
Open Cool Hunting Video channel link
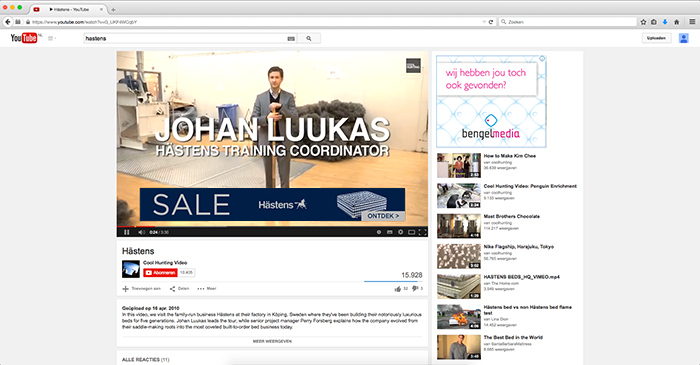coord(165,263)
